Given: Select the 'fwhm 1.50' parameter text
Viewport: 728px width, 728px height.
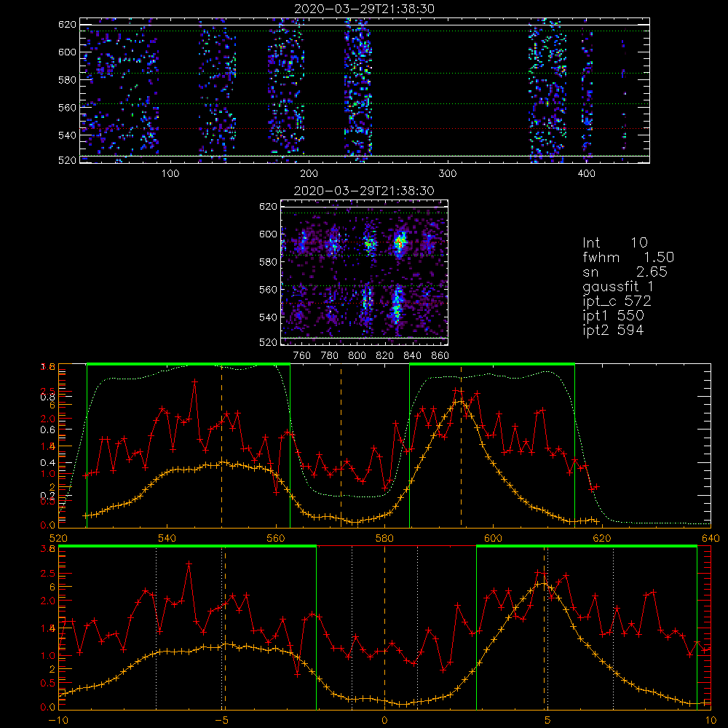Looking at the screenshot, I should pos(628,257).
